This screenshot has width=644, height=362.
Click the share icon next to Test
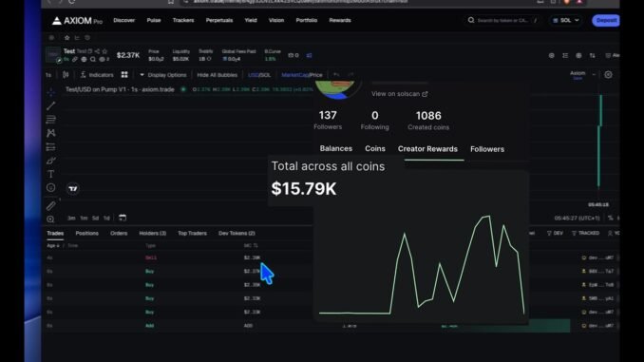97,51
